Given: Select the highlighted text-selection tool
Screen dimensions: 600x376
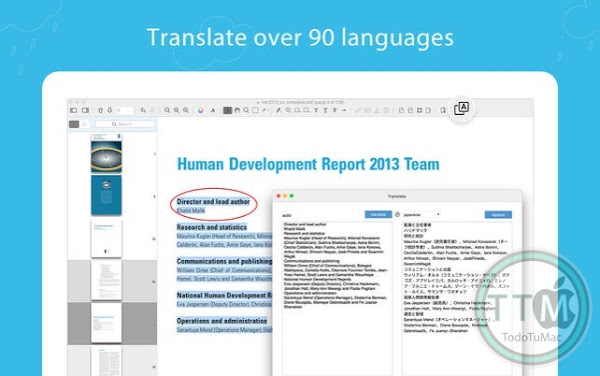Looking at the screenshot, I should pos(227,110).
